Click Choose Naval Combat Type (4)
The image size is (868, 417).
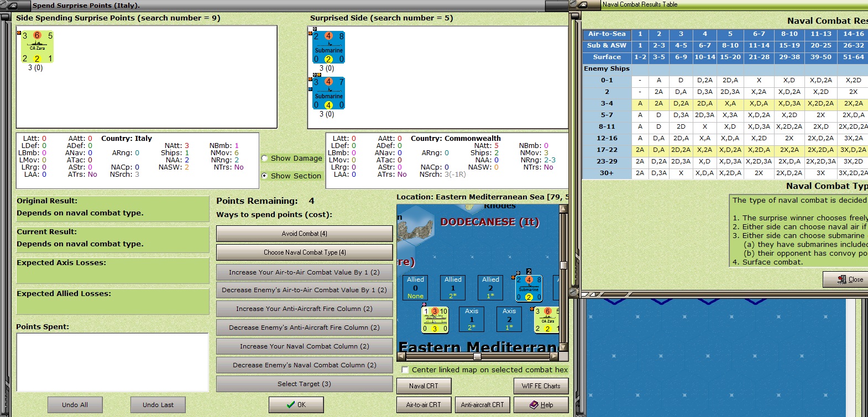[305, 252]
